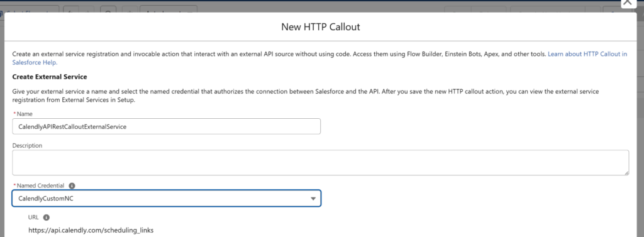The image size is (644, 237).
Task: Click the api.calendly.com scheduling_links URL text
Action: point(91,231)
